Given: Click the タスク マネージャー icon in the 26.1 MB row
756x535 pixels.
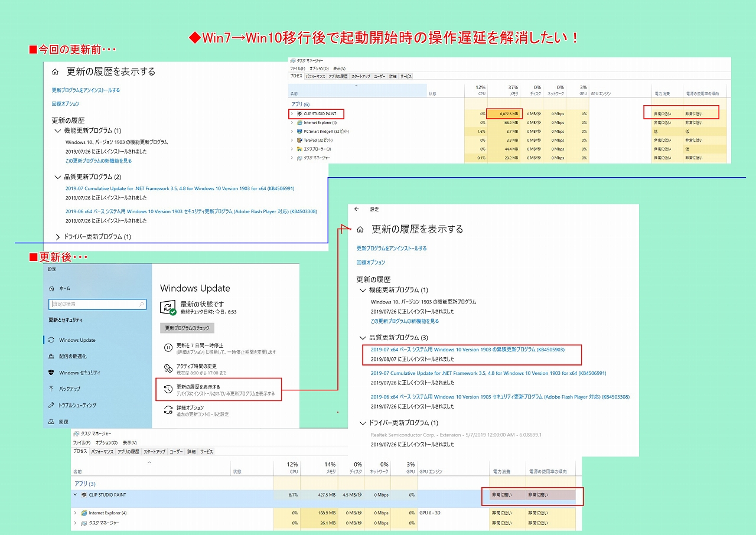Looking at the screenshot, I should (x=84, y=523).
